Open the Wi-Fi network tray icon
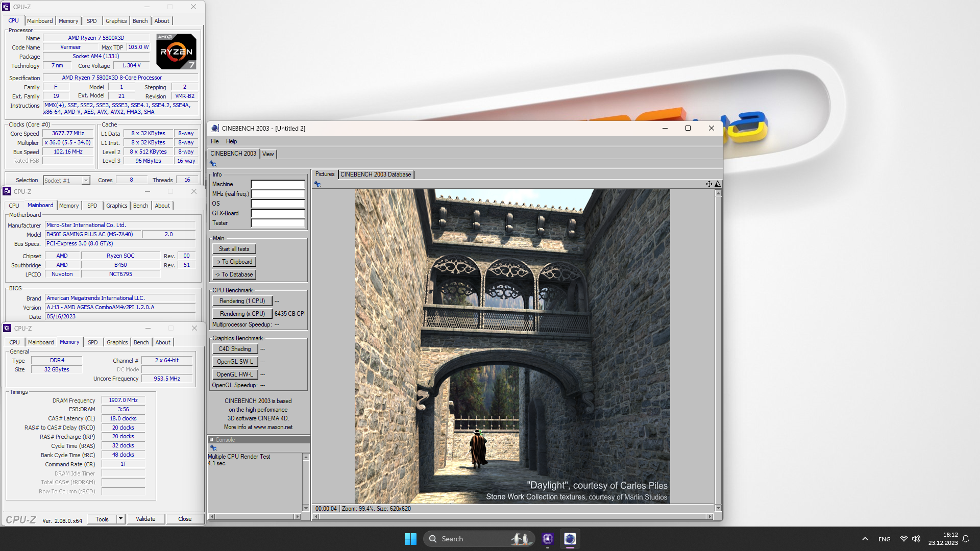 click(x=904, y=539)
